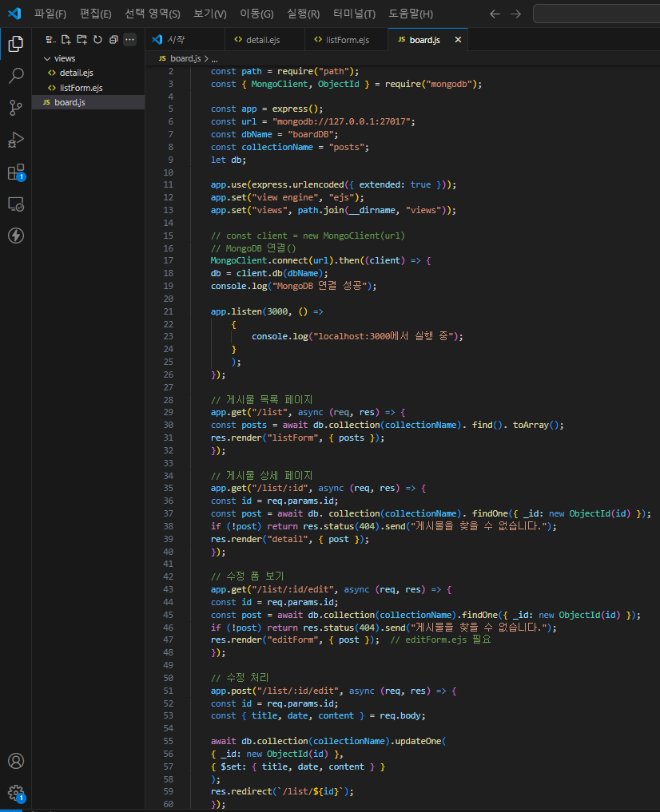Click the // 수정 폼 보기 comment
The width and height of the screenshot is (660, 812).
(x=247, y=576)
